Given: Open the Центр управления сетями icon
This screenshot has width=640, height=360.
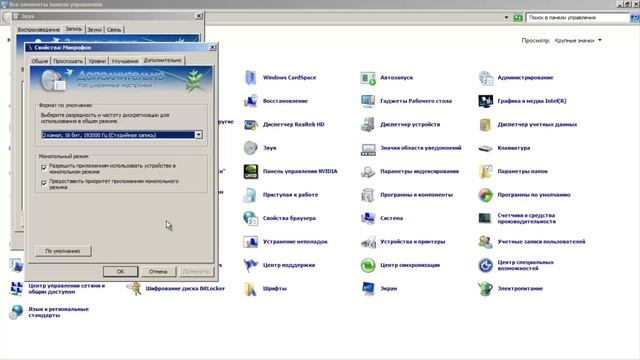Looking at the screenshot, I should (16, 289).
